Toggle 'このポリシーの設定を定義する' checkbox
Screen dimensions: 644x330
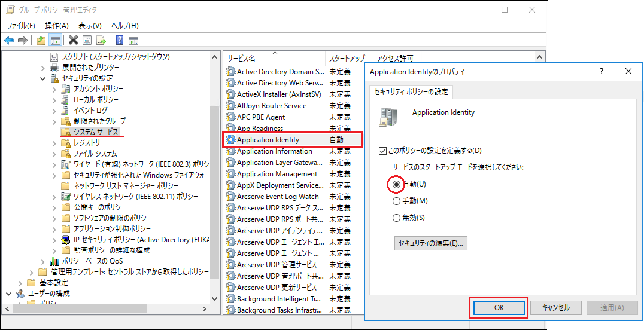coord(384,151)
